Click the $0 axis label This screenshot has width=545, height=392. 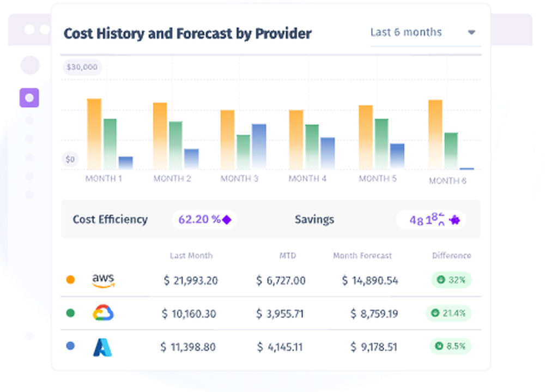point(70,159)
